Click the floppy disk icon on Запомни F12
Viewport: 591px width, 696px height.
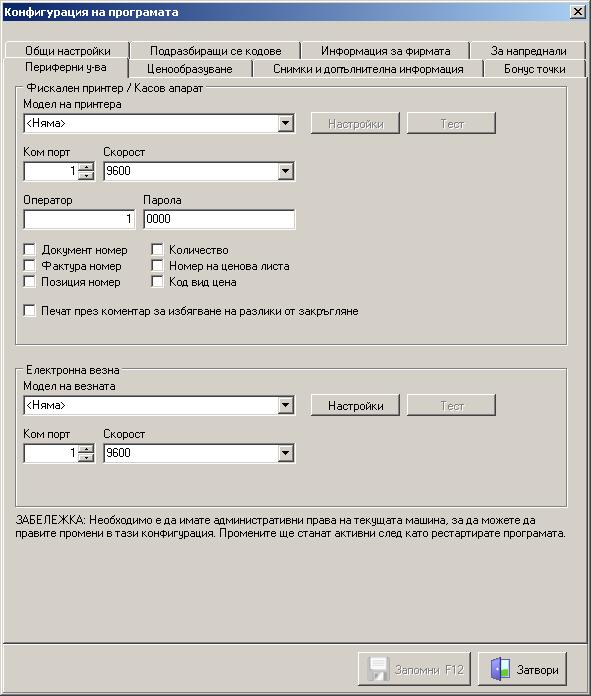[378, 668]
